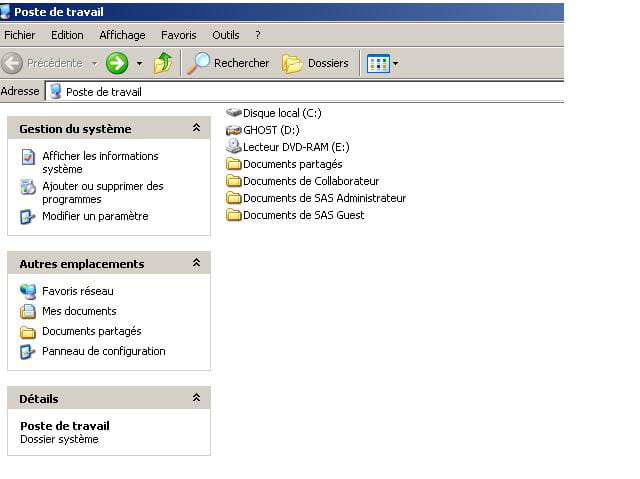The width and height of the screenshot is (640, 479).
Task: Click the green Forward arrow button
Action: tap(117, 63)
